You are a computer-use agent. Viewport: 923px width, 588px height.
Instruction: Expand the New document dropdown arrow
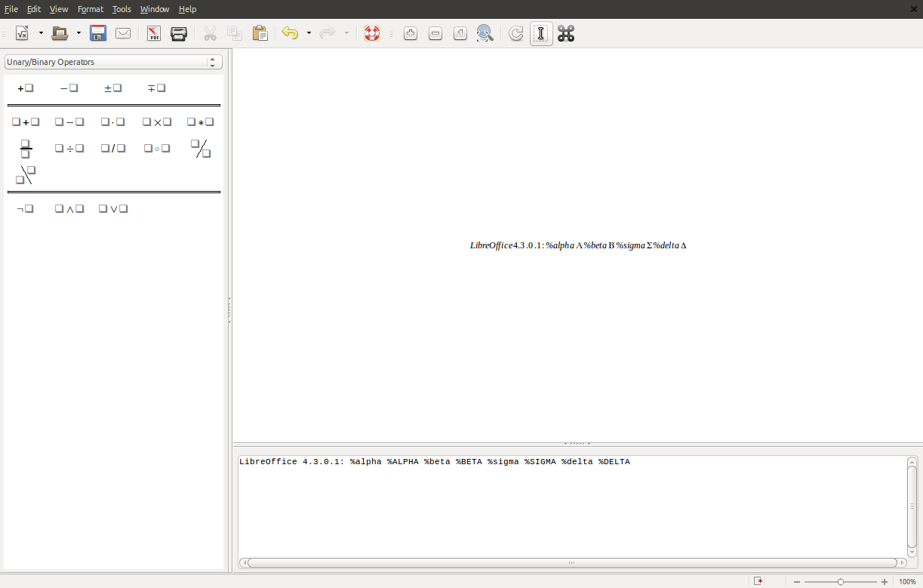tap(41, 33)
